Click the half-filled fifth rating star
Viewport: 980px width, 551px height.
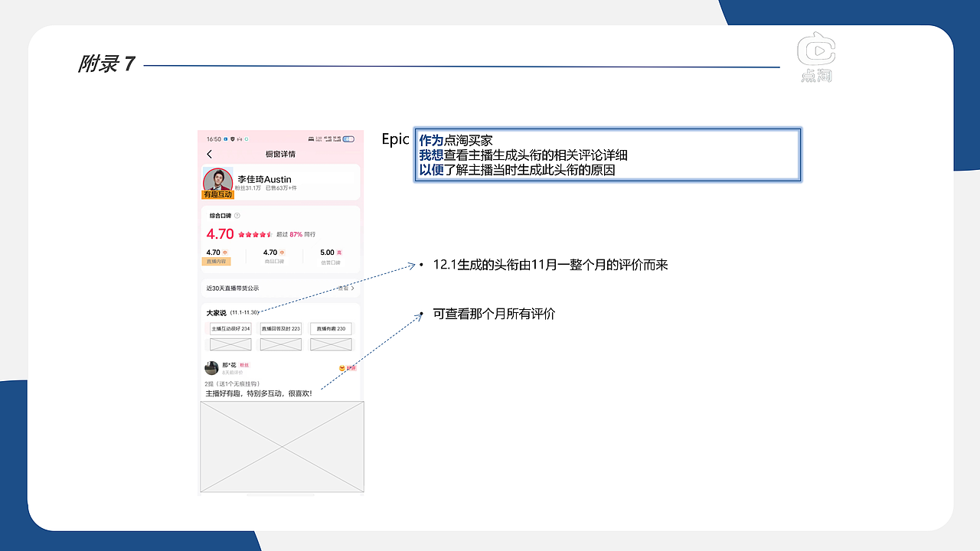pos(269,234)
